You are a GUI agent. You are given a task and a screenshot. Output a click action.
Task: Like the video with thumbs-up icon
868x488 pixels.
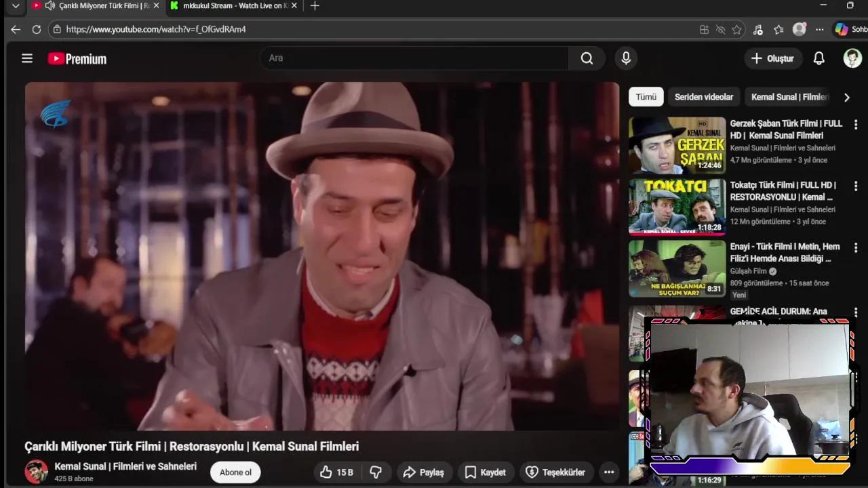point(337,472)
